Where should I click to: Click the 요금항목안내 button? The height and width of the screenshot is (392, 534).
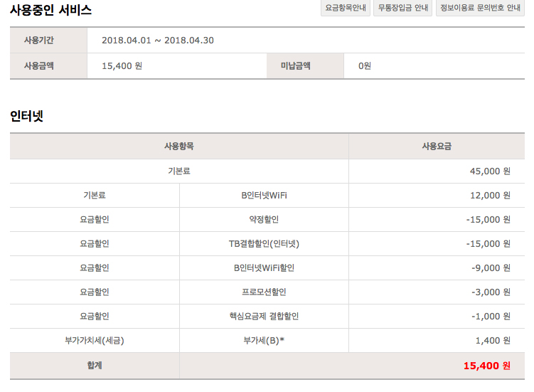point(345,9)
